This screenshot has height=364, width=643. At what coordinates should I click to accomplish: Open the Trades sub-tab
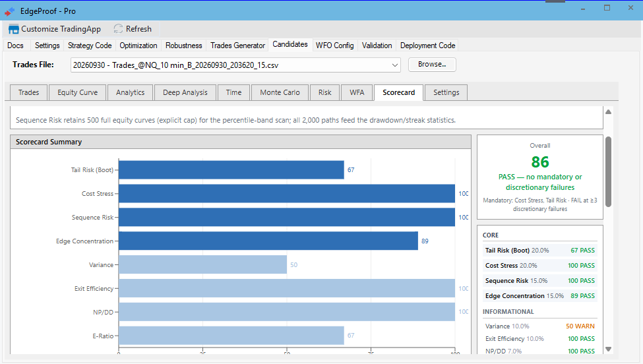29,92
